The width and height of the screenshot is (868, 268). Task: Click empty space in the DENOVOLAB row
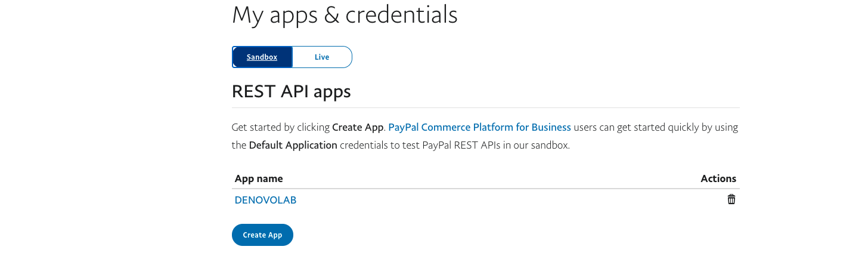click(x=507, y=200)
